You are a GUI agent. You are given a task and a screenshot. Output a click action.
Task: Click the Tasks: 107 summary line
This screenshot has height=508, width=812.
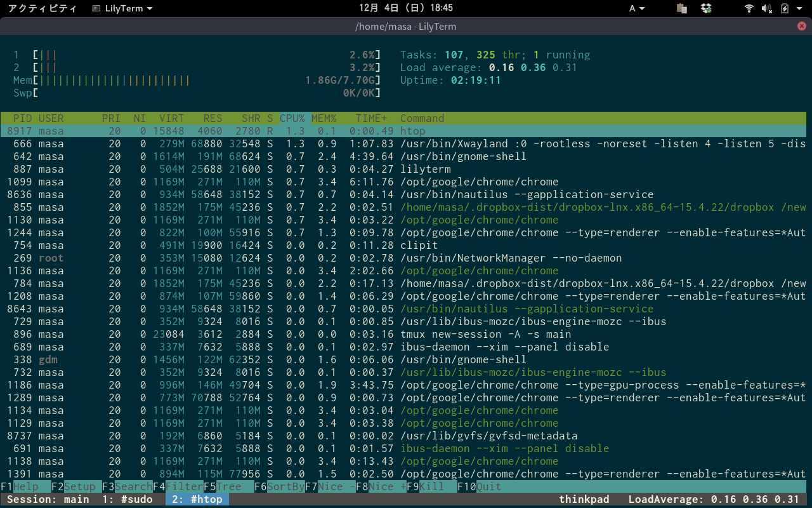click(495, 55)
